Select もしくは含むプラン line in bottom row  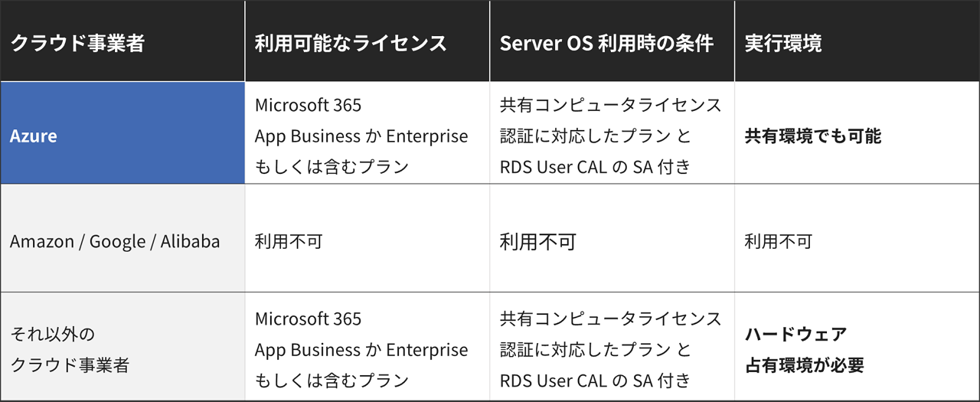click(x=332, y=380)
